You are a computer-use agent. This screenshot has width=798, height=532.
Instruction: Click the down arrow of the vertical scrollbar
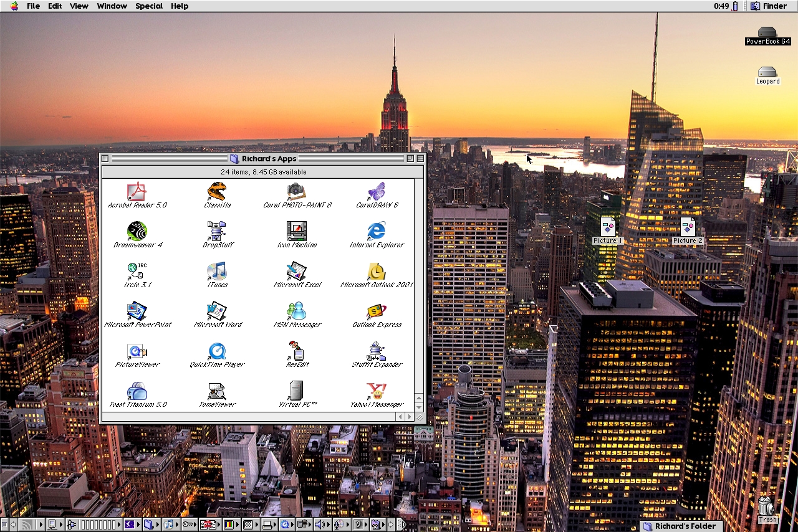[419, 407]
